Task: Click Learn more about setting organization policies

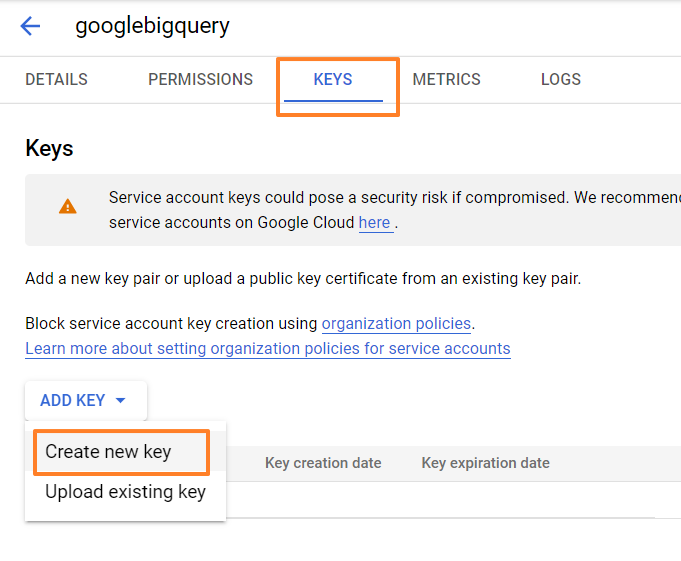Action: pos(268,348)
